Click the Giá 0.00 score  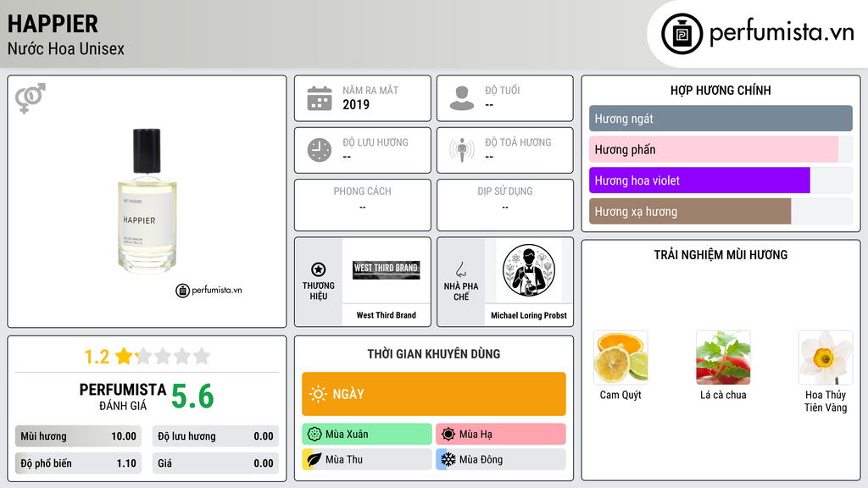(x=215, y=463)
